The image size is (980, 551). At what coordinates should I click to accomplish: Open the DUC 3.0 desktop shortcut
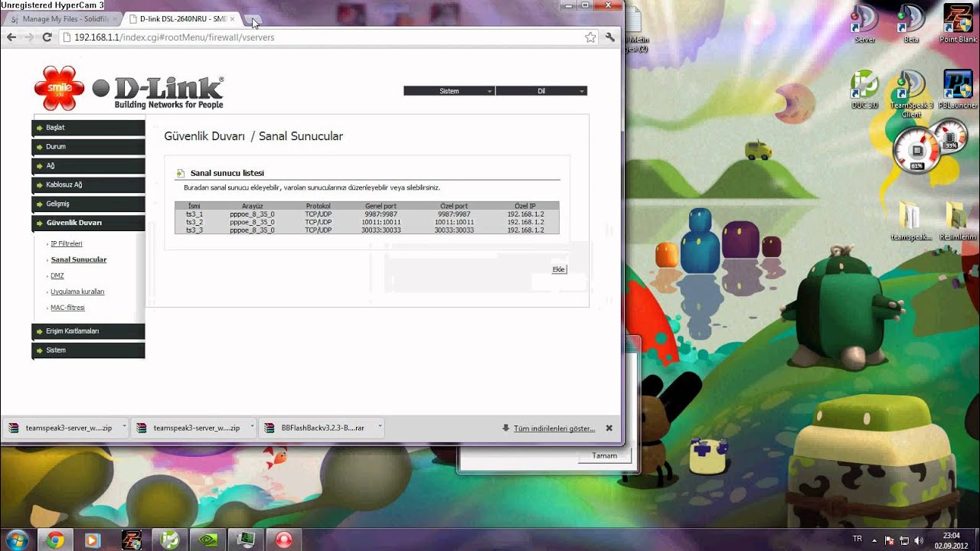coord(864,90)
